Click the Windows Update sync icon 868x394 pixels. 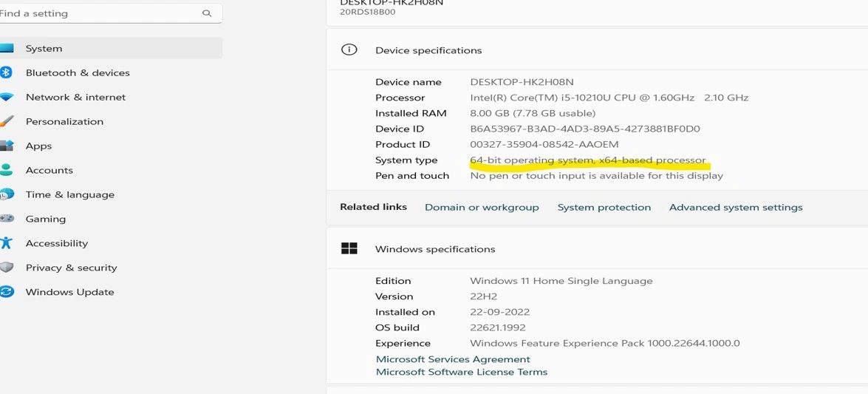pyautogui.click(x=6, y=292)
